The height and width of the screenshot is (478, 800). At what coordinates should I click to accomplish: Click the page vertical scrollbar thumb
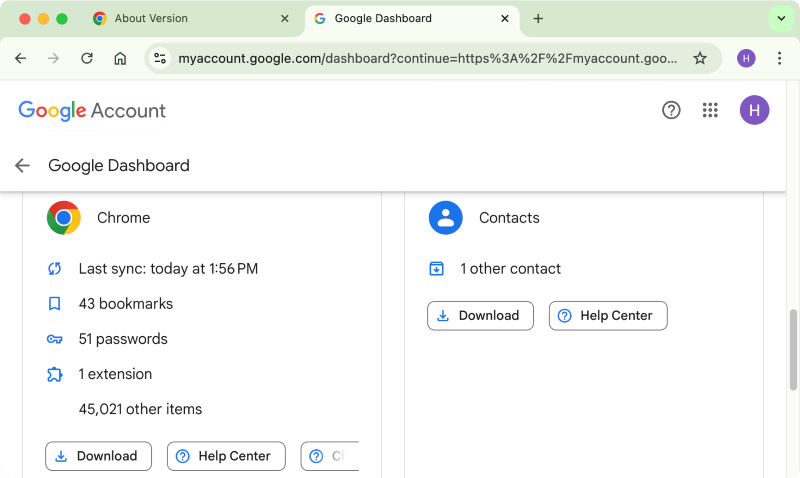tap(793, 349)
